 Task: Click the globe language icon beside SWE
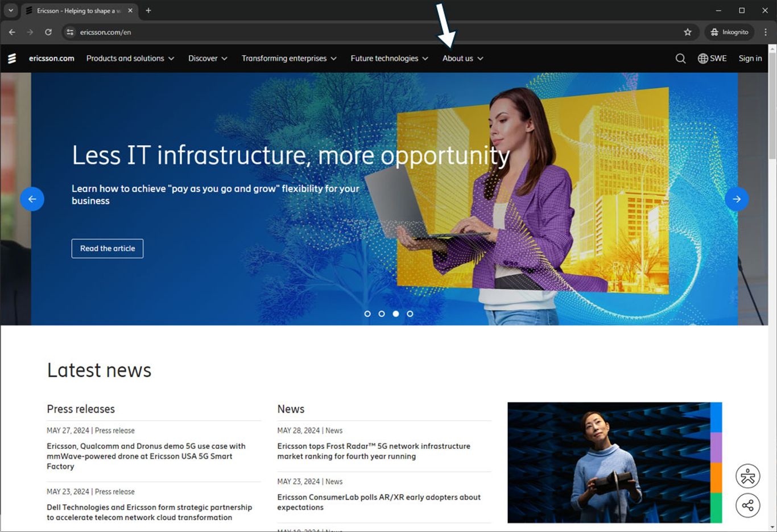coord(703,58)
